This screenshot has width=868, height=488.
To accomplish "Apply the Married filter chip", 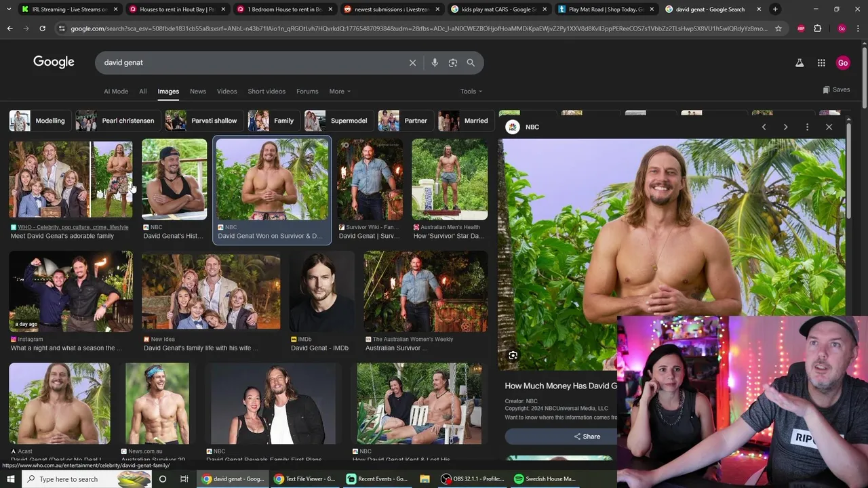I will tap(466, 121).
